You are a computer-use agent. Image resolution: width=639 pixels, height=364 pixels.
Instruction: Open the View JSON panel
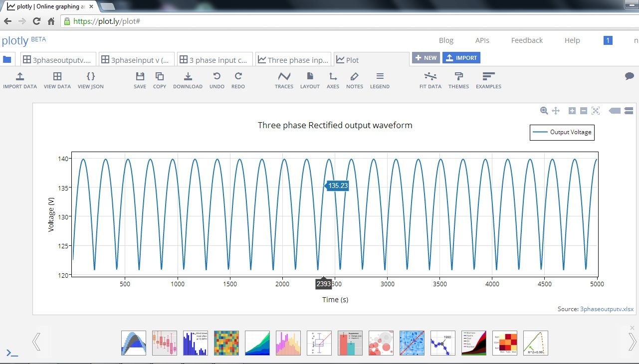point(90,79)
